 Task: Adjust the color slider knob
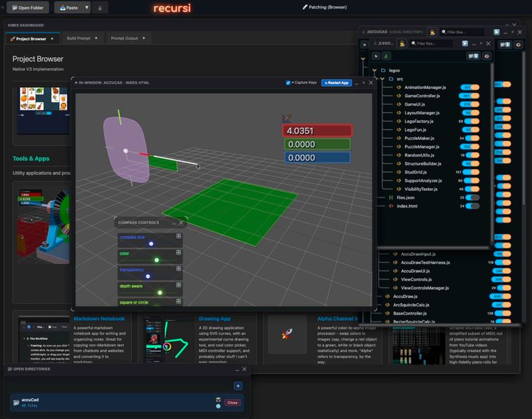pyautogui.click(x=157, y=260)
